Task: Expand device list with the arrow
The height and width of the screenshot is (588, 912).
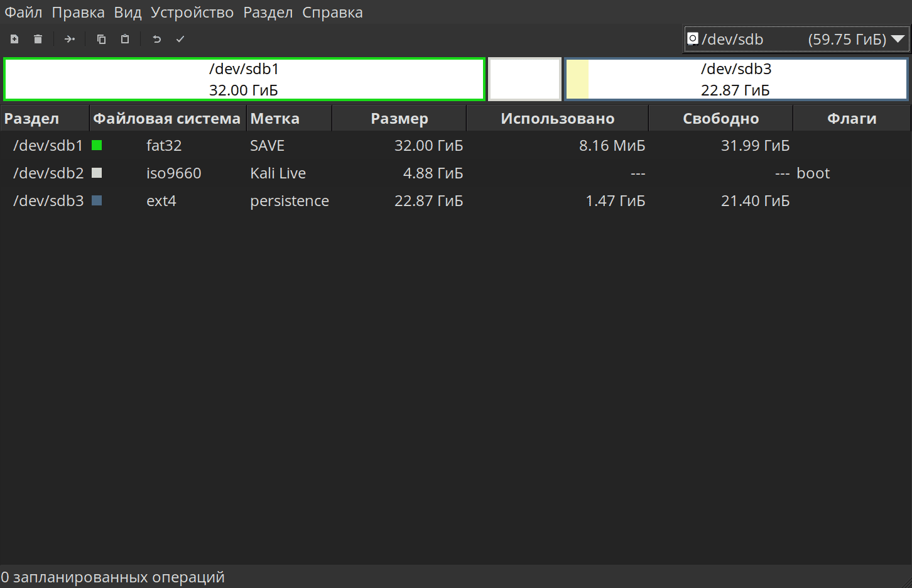Action: (x=898, y=39)
